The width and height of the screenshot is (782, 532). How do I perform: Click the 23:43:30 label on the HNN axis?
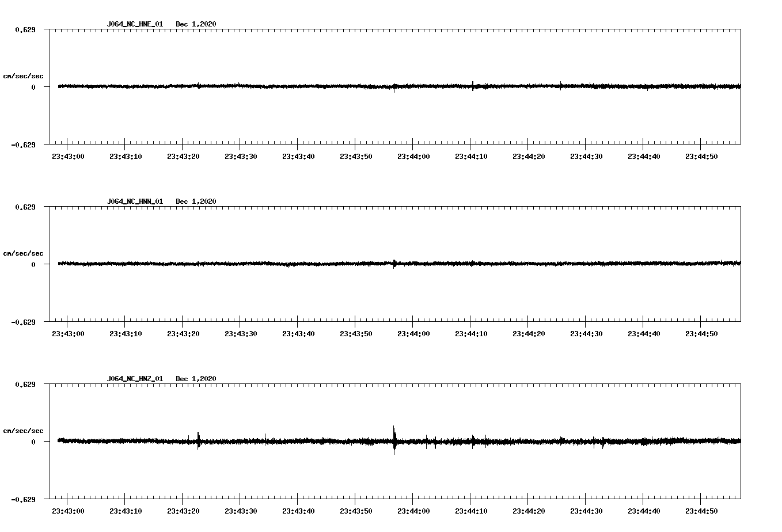(x=241, y=332)
